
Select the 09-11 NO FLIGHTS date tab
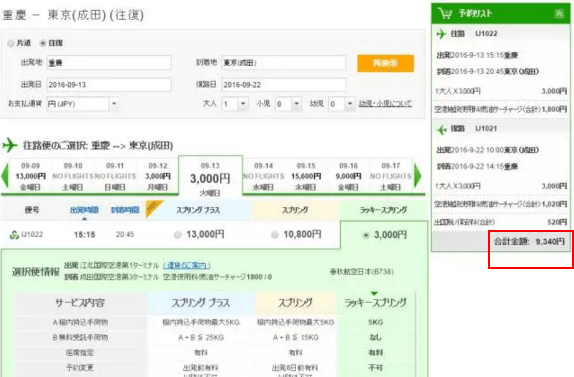(115, 176)
